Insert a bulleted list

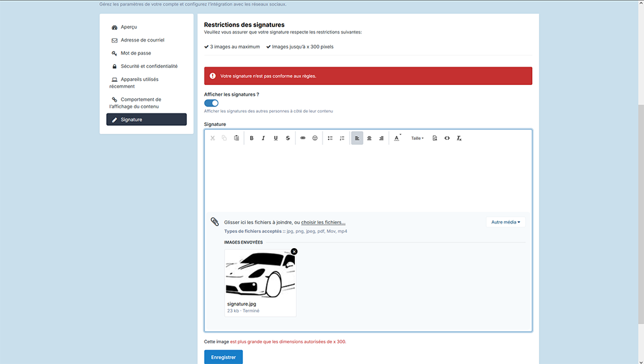pos(330,138)
